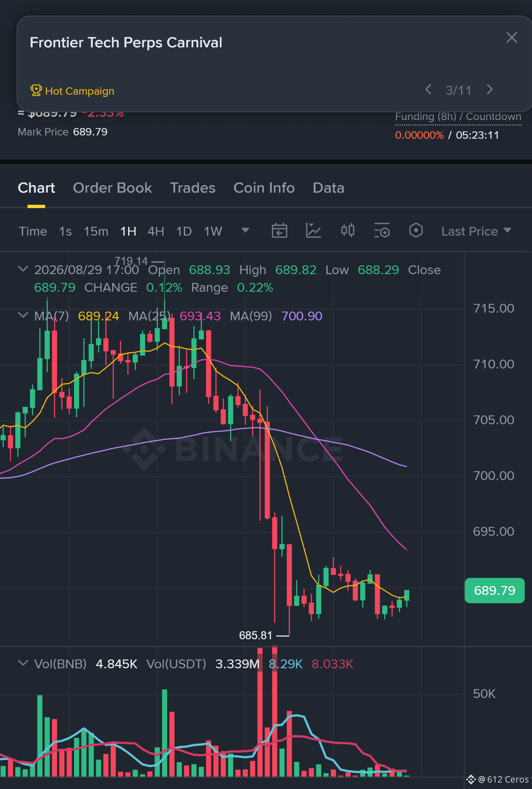This screenshot has width=532, height=789.
Task: Collapse the Vol(BNB) volume indicator row
Action: click(23, 663)
